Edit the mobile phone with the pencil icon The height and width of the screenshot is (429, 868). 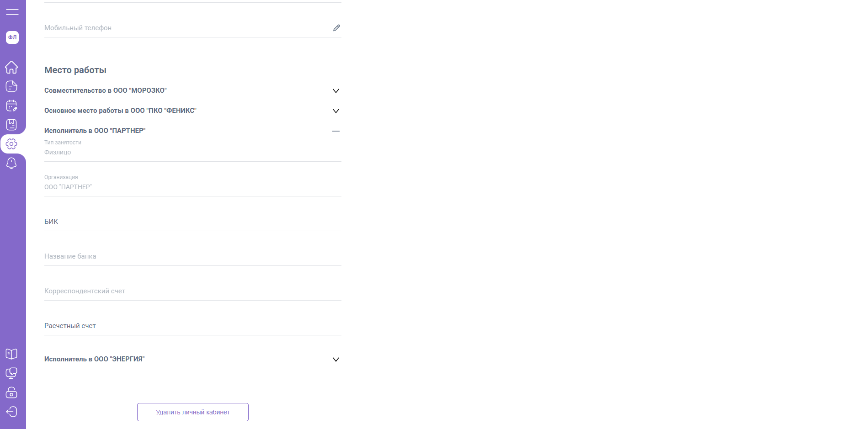click(x=336, y=28)
